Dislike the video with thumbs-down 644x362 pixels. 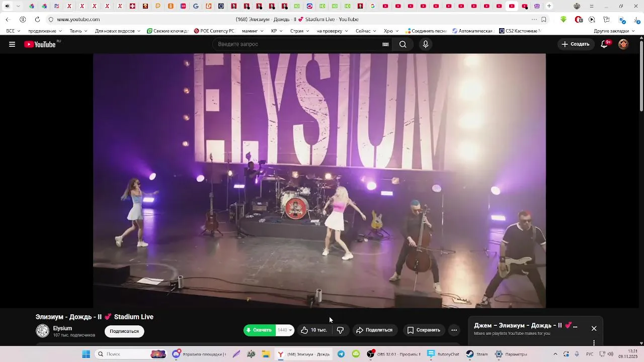(x=341, y=330)
